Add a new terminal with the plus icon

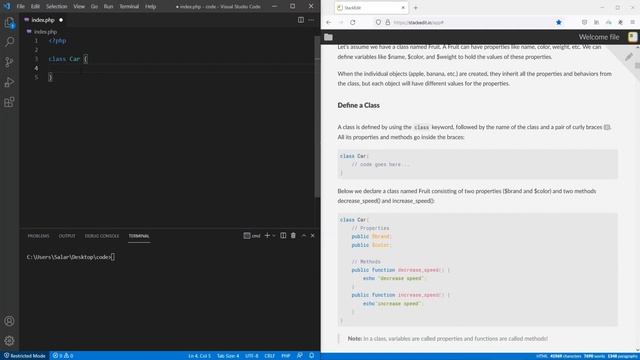pyautogui.click(x=267, y=236)
